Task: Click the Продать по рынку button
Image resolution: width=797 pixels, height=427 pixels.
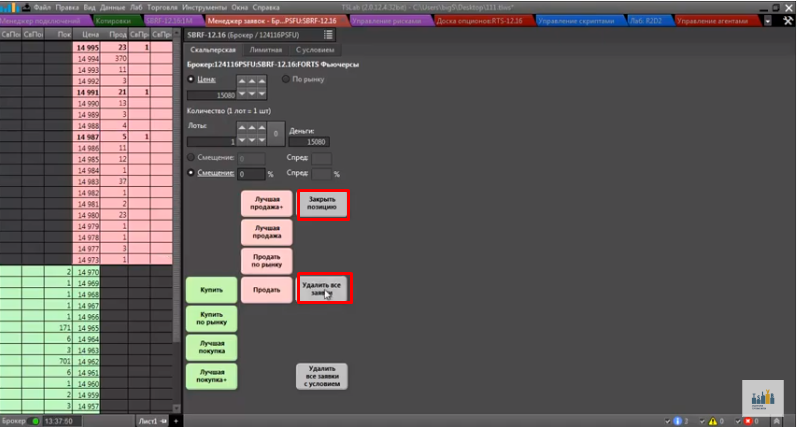Action: [267, 261]
